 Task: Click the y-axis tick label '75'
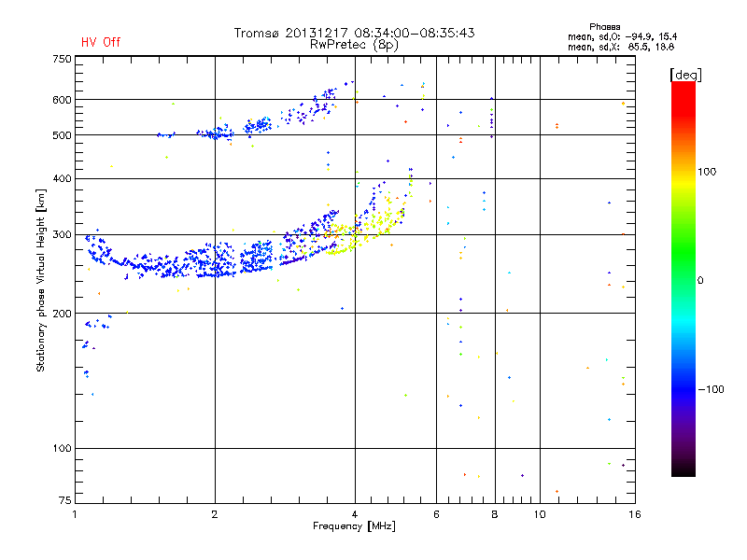tap(65, 500)
